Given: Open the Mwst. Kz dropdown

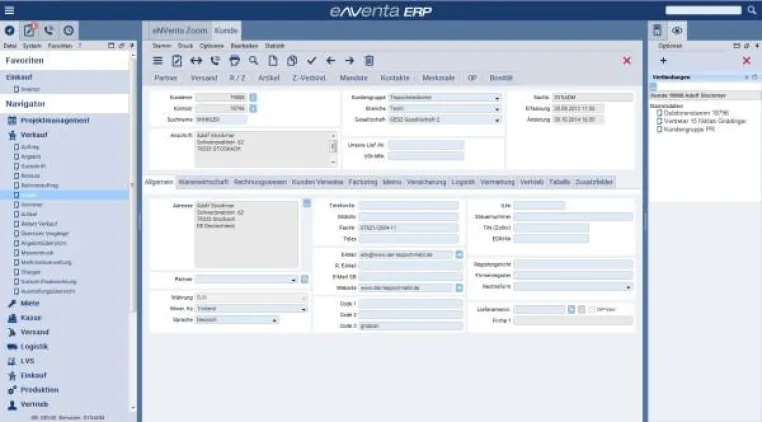Looking at the screenshot, I should (x=303, y=309).
